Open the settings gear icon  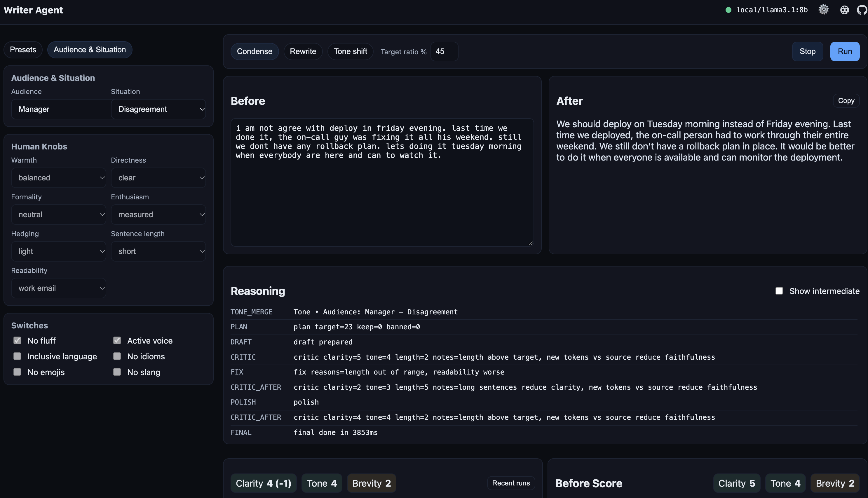[x=824, y=10]
